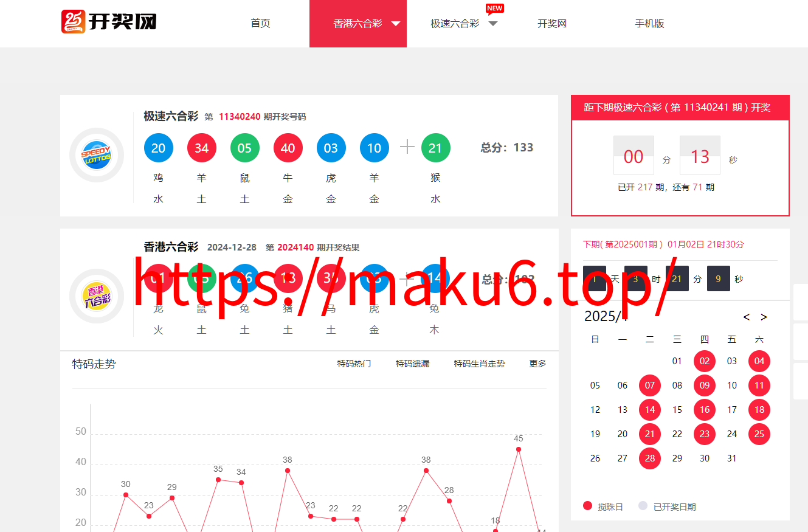
Task: Click the chart data point labeled 34
Action: click(x=241, y=483)
